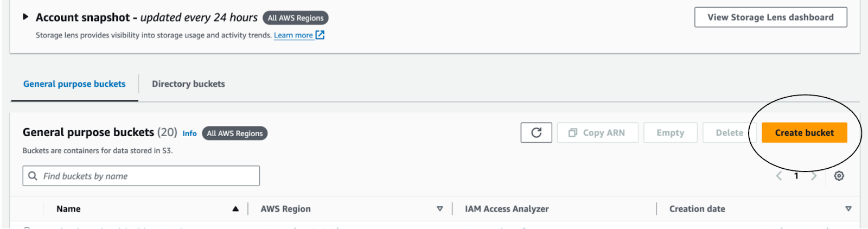This screenshot has width=868, height=229.
Task: Sort buckets by Name column arrow
Action: [x=235, y=209]
